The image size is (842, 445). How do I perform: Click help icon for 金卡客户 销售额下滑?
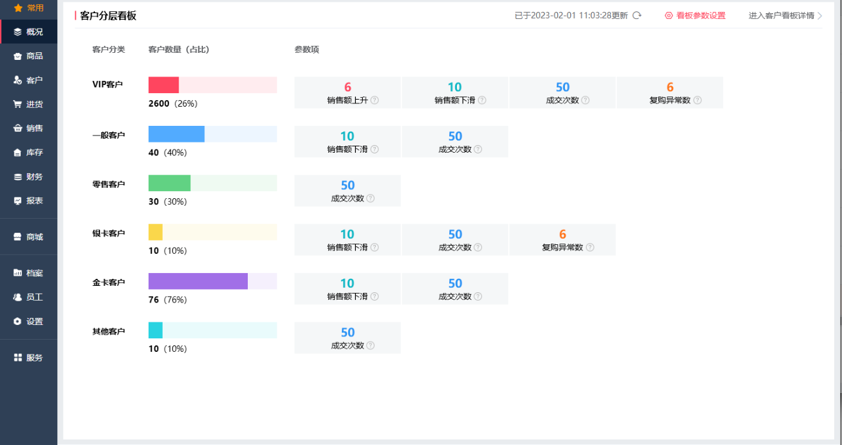375,296
